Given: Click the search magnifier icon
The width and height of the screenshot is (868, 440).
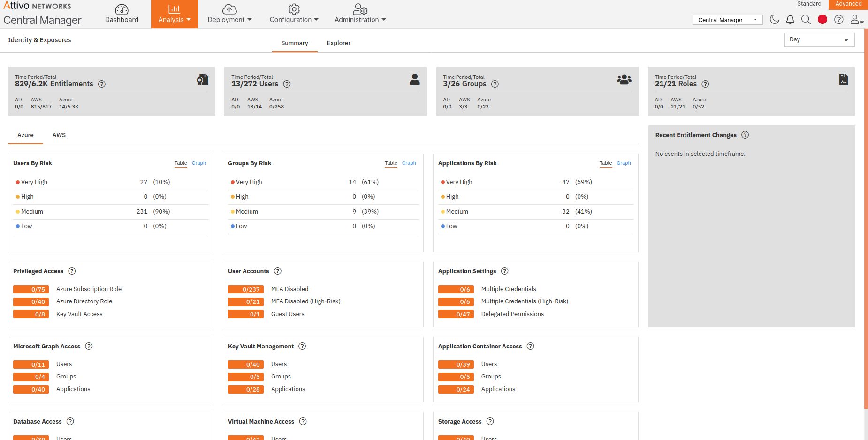Looking at the screenshot, I should point(806,19).
